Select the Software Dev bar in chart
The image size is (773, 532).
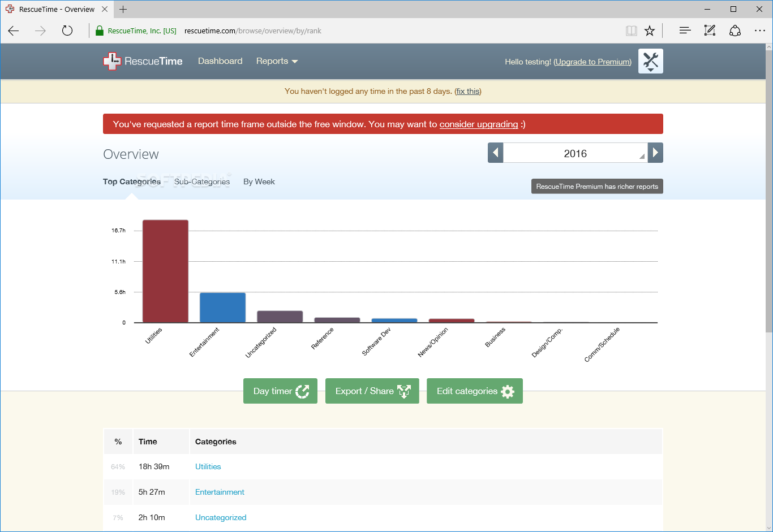[394, 321]
